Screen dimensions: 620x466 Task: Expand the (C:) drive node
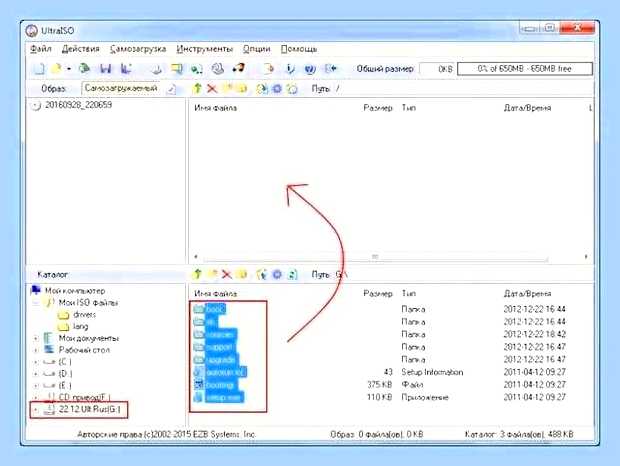click(x=36, y=362)
